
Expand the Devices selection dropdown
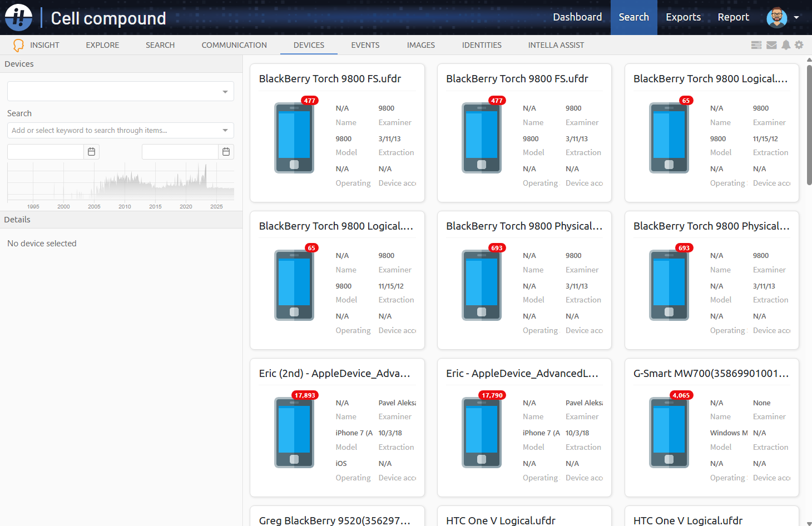(x=225, y=92)
